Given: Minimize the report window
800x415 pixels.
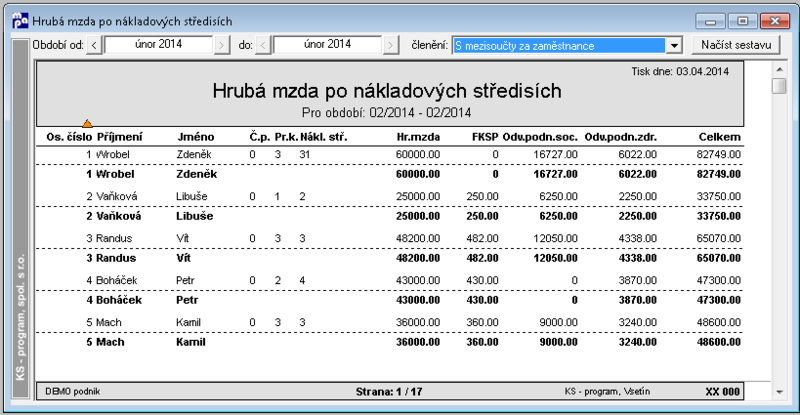Looking at the screenshot, I should [x=711, y=21].
